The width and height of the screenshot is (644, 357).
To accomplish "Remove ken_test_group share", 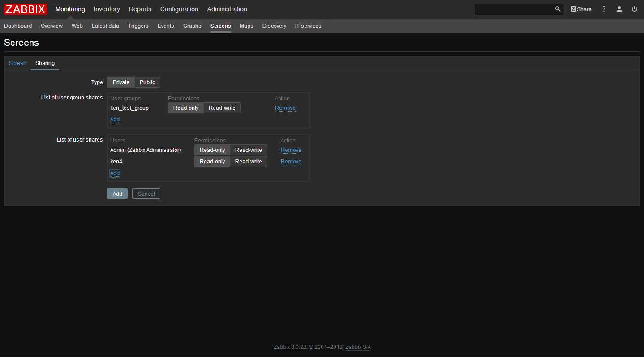I will (x=285, y=108).
